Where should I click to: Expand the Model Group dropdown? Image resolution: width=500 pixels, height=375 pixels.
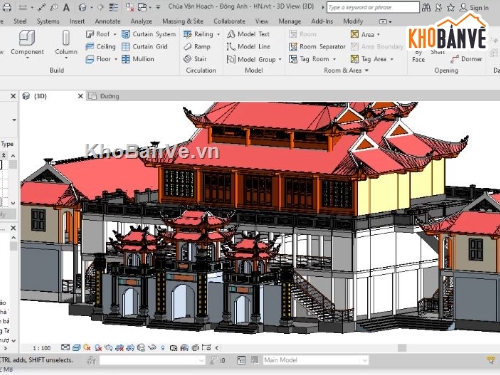(x=280, y=59)
